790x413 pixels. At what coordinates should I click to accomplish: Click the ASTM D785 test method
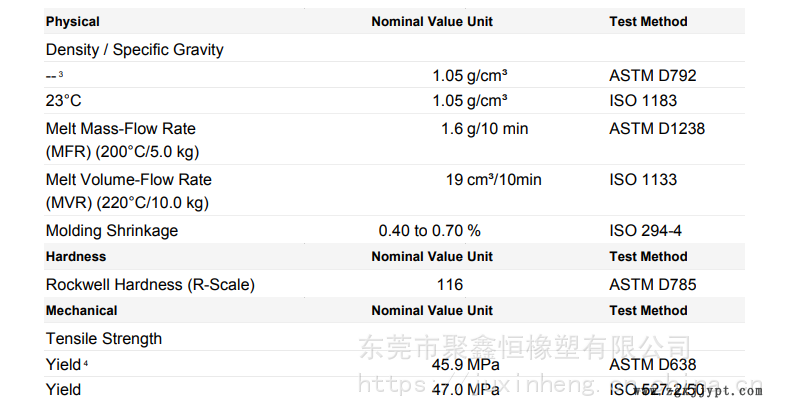coord(652,284)
